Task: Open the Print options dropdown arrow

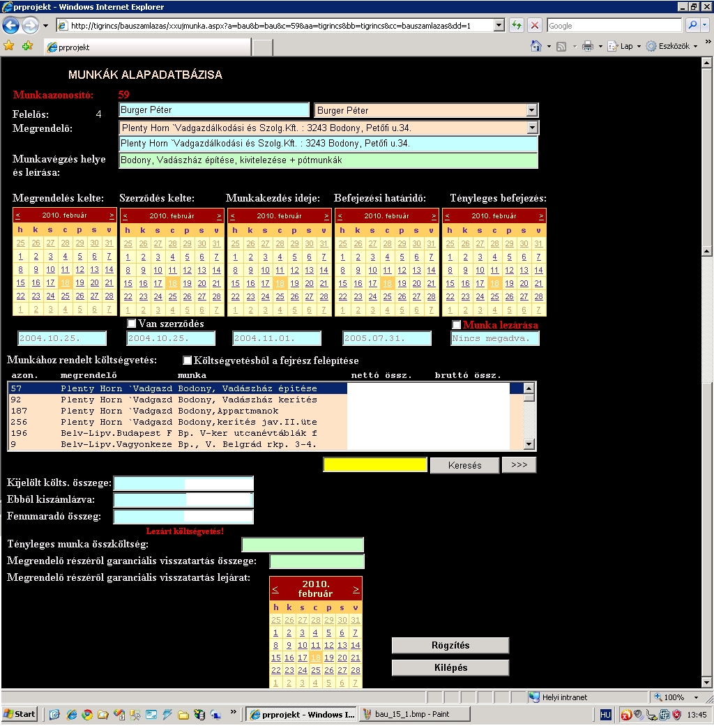Action: [600, 47]
